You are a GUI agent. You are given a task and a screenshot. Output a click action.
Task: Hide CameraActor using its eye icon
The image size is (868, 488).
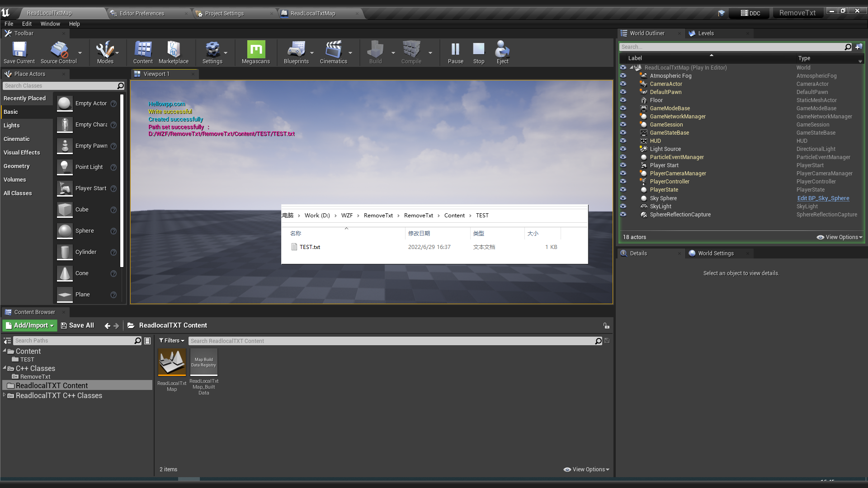tap(623, 84)
